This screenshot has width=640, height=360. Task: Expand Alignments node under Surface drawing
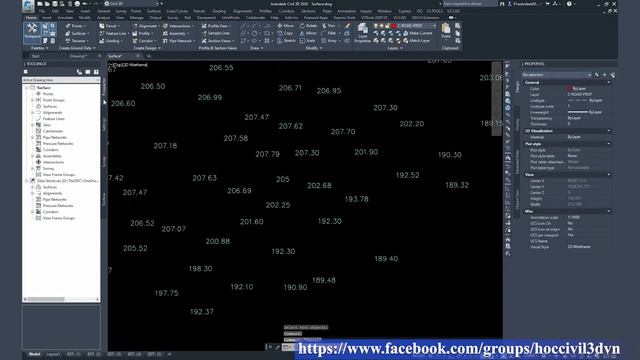(32, 112)
